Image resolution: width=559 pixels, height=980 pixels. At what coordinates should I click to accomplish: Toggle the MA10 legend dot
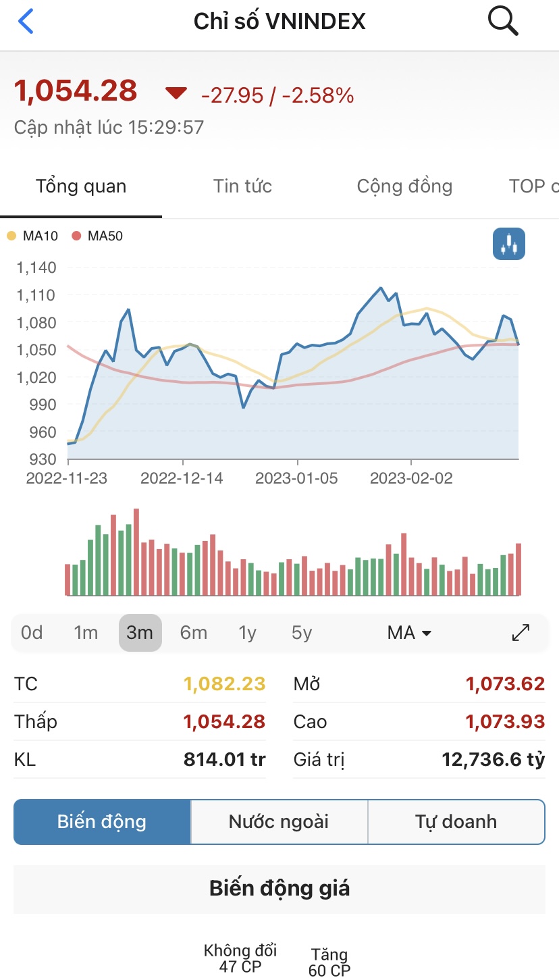(x=11, y=236)
